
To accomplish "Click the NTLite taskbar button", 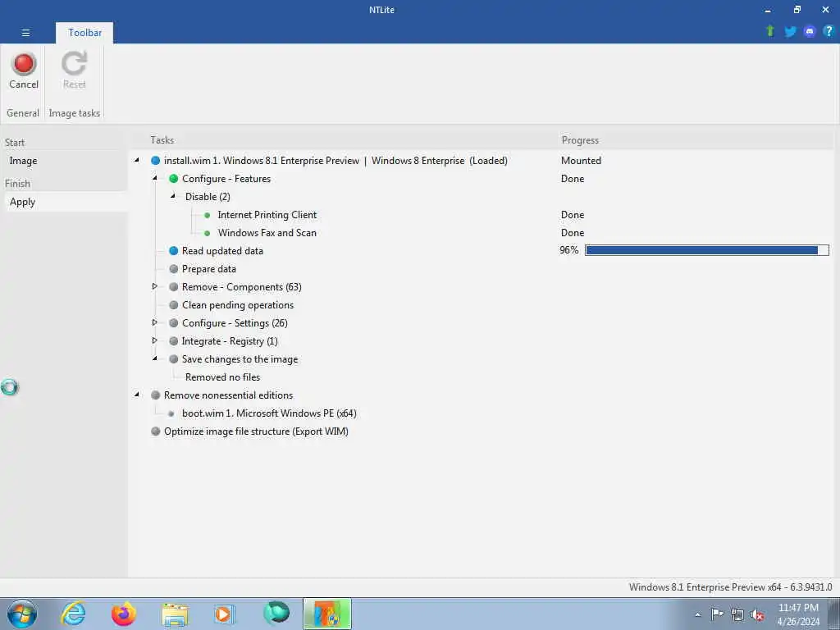I will pos(327,614).
